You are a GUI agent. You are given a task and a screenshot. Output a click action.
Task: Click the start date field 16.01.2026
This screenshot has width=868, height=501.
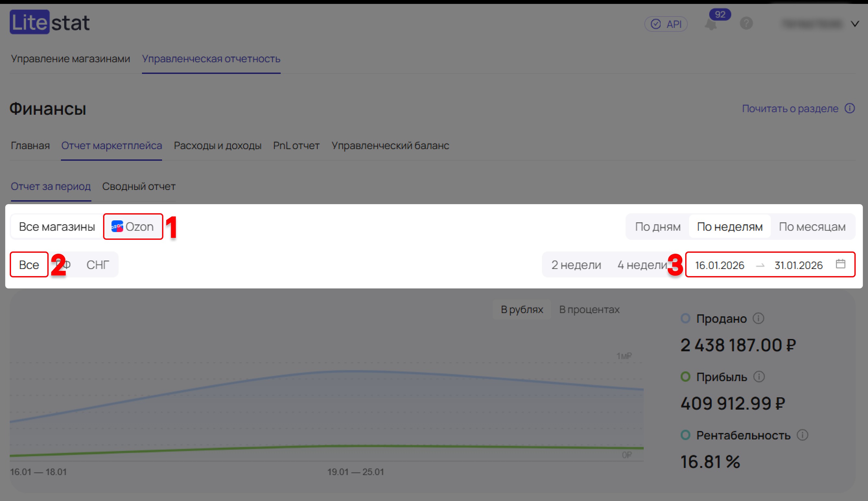pyautogui.click(x=719, y=265)
